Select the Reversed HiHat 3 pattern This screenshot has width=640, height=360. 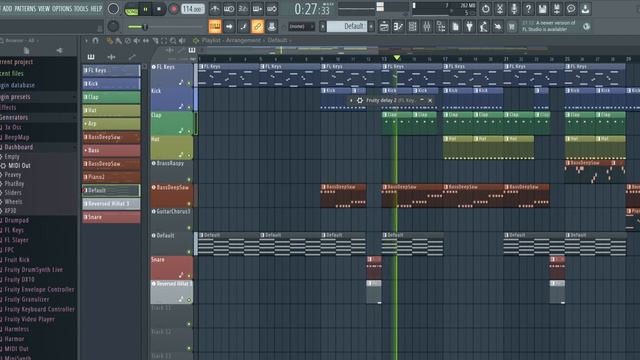[x=111, y=204]
